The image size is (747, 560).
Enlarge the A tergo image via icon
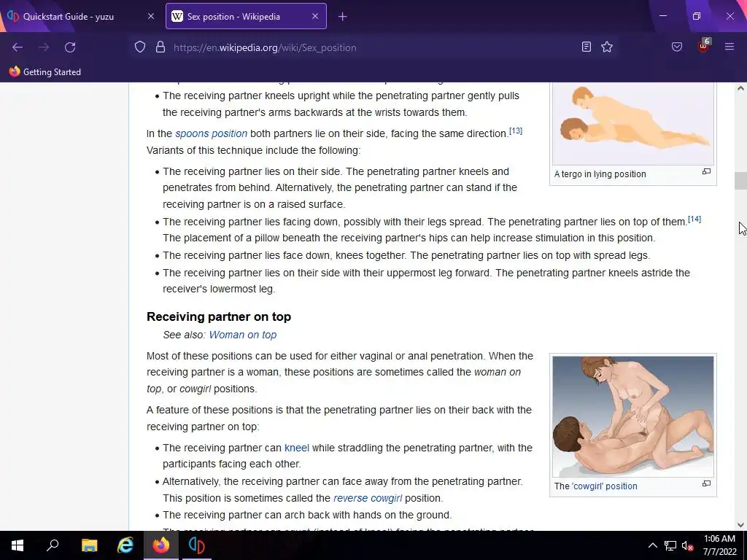pos(706,171)
